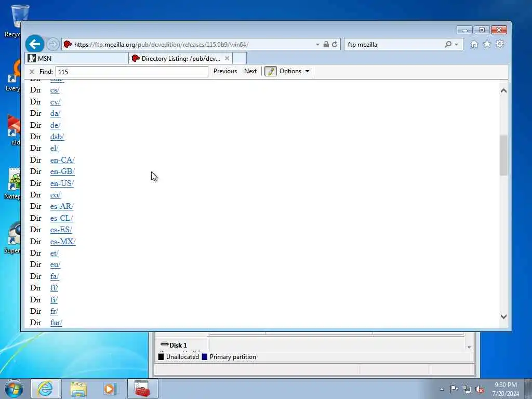The image size is (532, 399).
Task: Click Next in the Find bar
Action: [x=250, y=71]
